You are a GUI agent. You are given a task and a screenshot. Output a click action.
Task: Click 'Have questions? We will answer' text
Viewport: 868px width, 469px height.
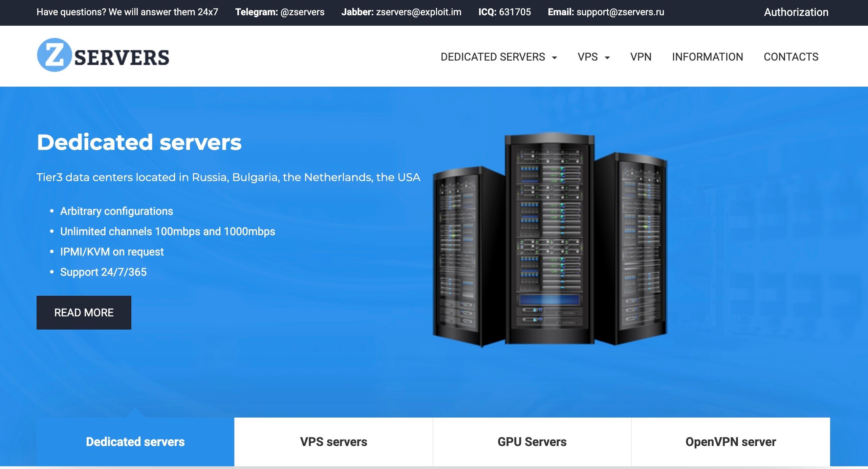(x=127, y=12)
